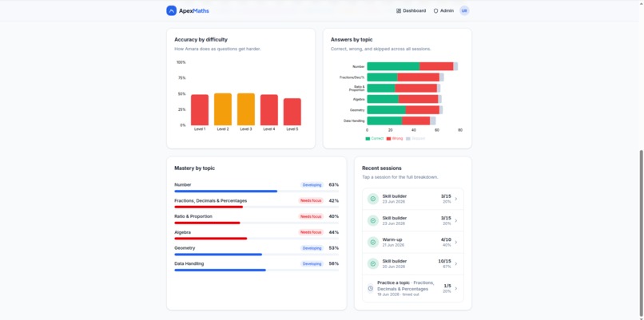Select the 1/5 score text
Viewport: 644px width, 320px height.
pos(447,286)
